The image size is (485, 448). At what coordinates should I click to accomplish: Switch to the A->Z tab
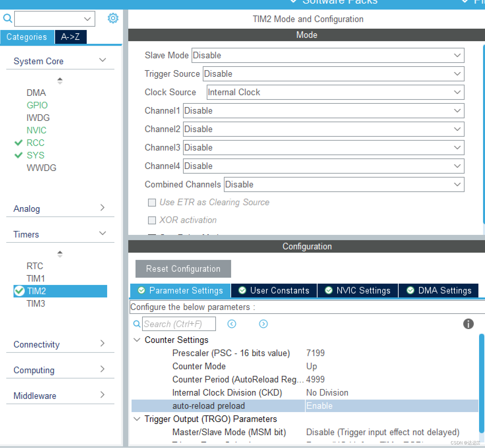point(70,37)
